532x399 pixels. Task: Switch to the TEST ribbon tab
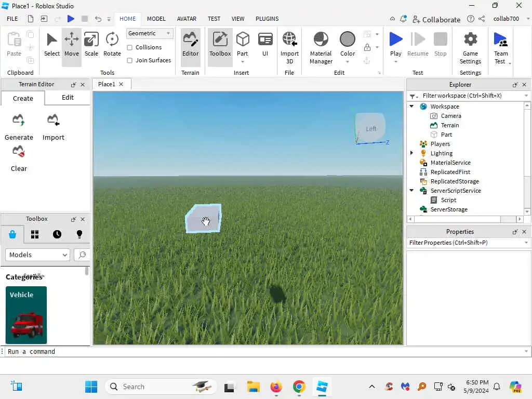tap(214, 19)
